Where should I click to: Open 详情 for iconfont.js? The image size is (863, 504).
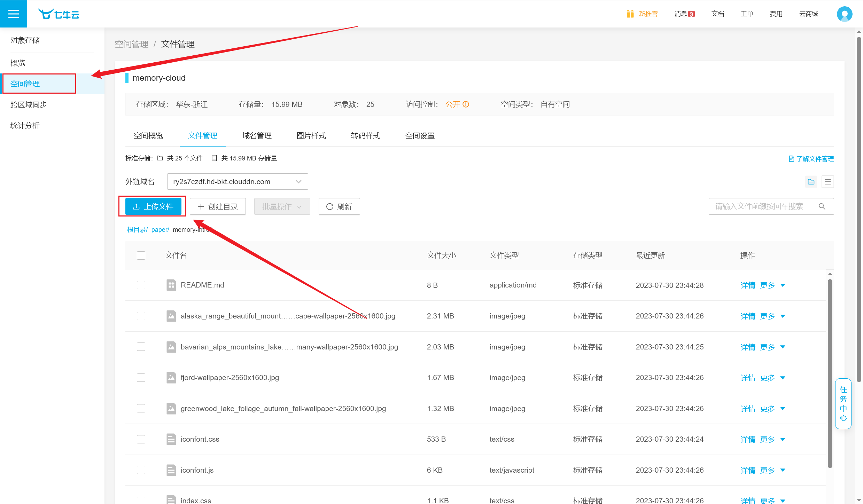tap(748, 470)
